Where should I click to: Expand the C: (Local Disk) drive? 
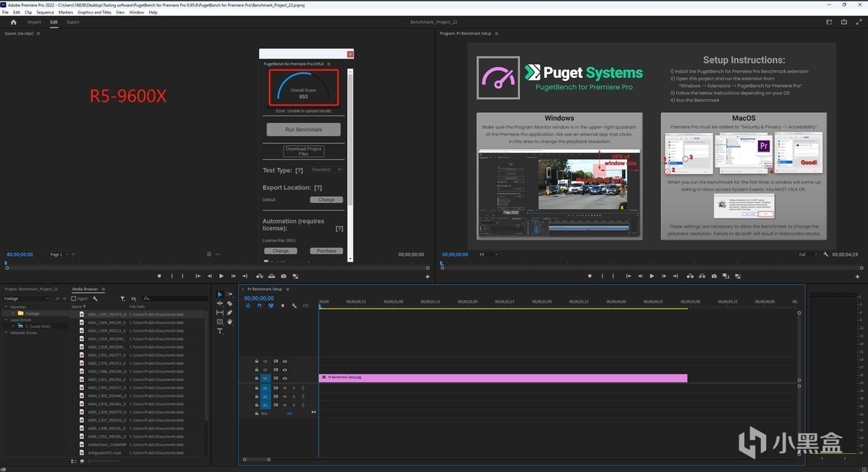[x=14, y=326]
